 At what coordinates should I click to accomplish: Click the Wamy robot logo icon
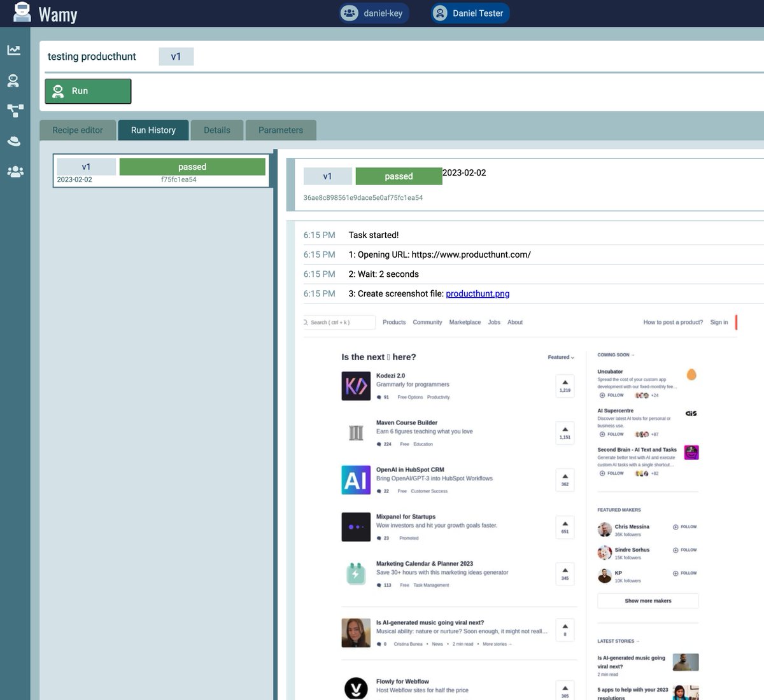22,13
